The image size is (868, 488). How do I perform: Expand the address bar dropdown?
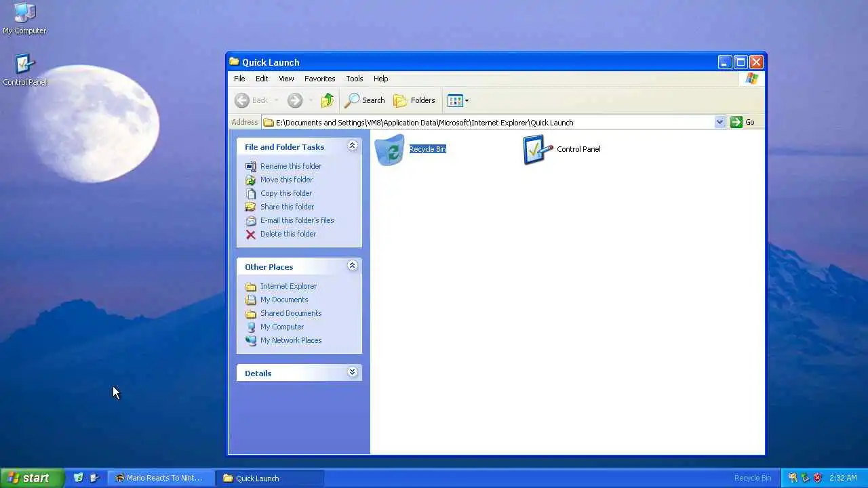click(719, 122)
